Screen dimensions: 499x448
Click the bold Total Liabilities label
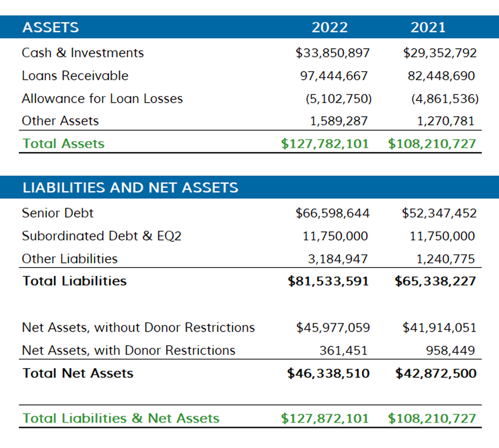click(74, 281)
